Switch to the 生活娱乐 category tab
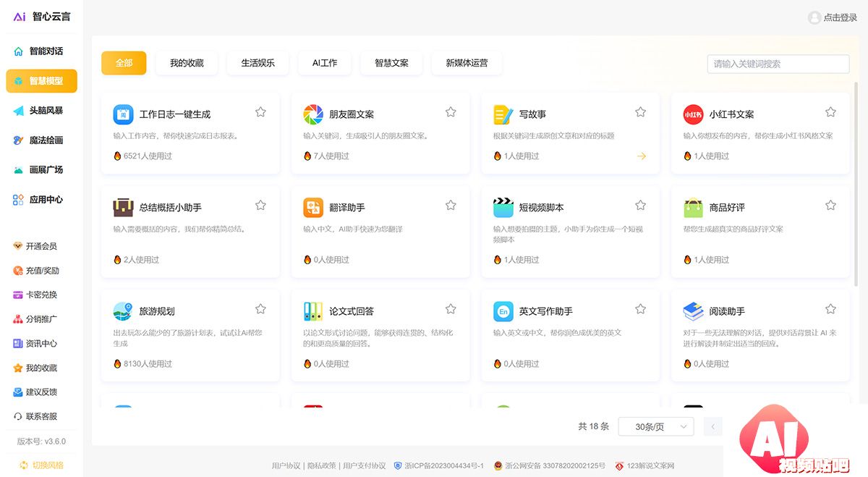This screenshot has height=477, width=868. [258, 63]
